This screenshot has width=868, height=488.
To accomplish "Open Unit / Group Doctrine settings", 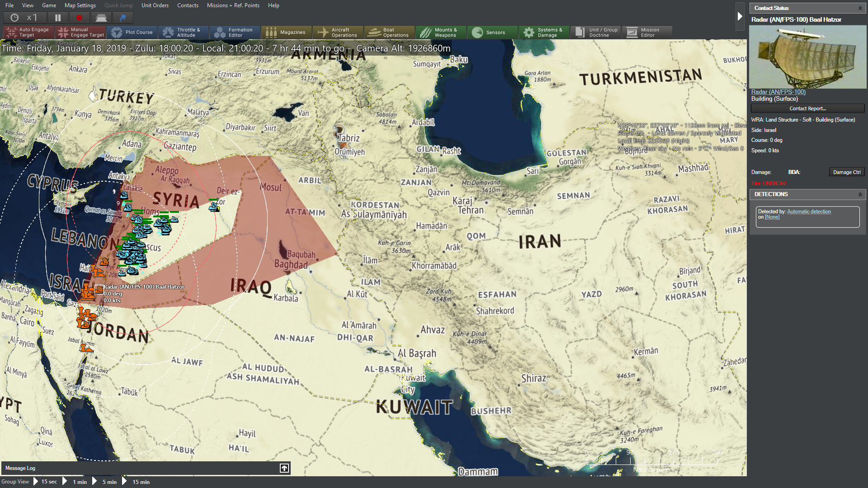I will (595, 32).
